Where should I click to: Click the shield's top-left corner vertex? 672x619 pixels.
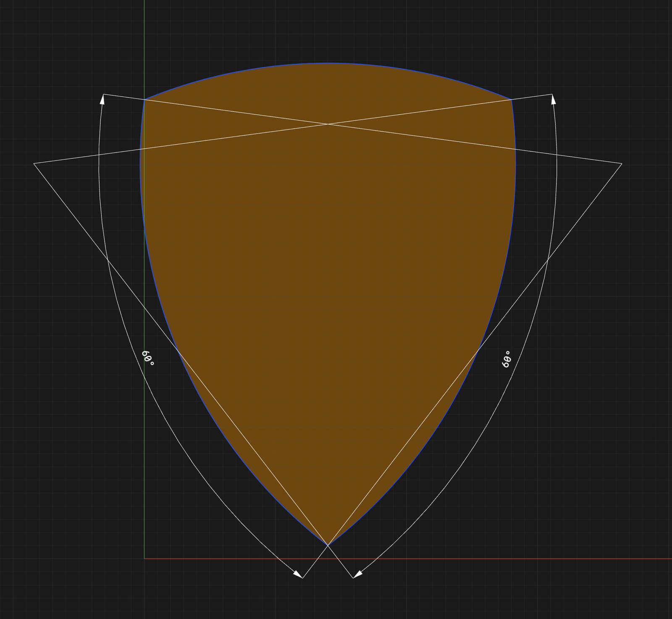pos(144,100)
